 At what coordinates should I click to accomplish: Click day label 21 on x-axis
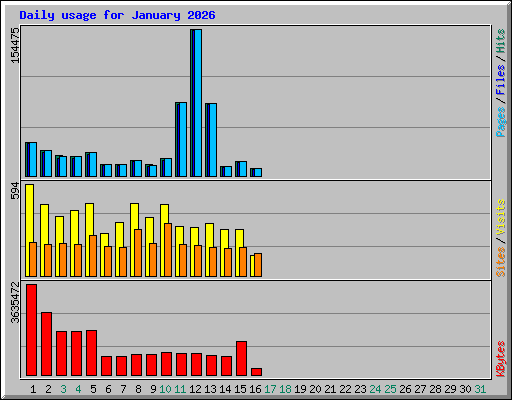330,389
